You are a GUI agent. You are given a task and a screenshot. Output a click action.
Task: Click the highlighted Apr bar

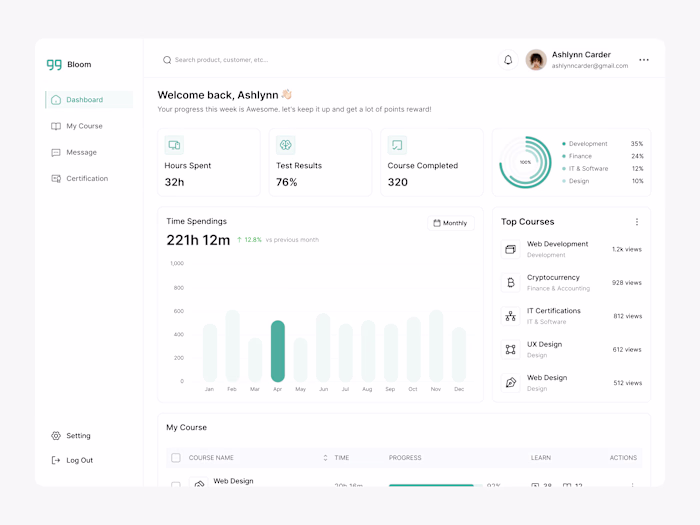point(278,351)
